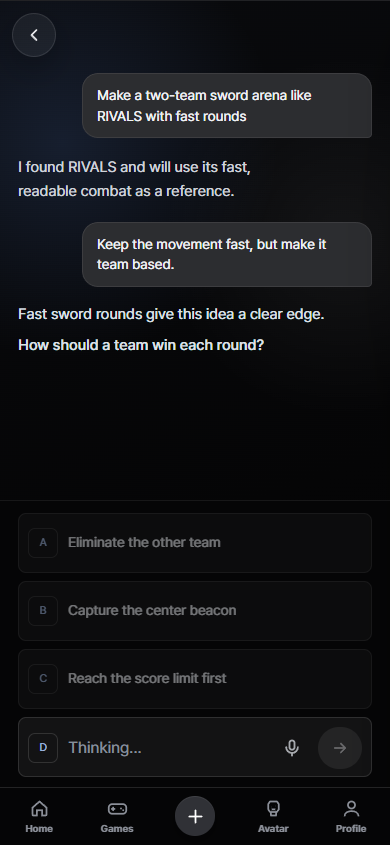Screen dimensions: 390x845
Task: Click the 'Keep the movement fast' message bubble
Action: [x=227, y=254]
